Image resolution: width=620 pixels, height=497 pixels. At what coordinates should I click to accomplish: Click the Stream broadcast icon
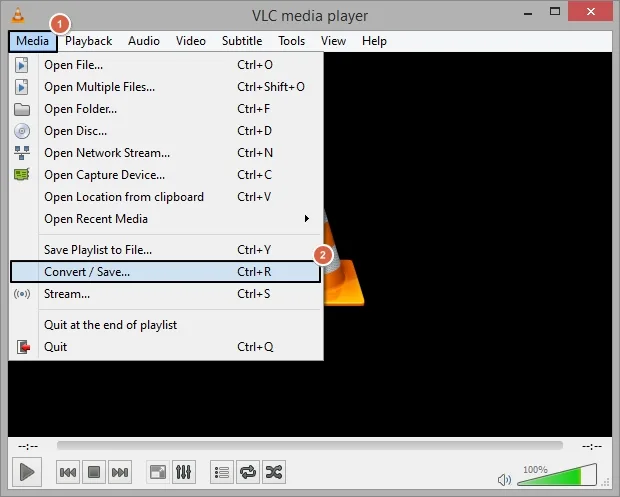pyautogui.click(x=22, y=294)
